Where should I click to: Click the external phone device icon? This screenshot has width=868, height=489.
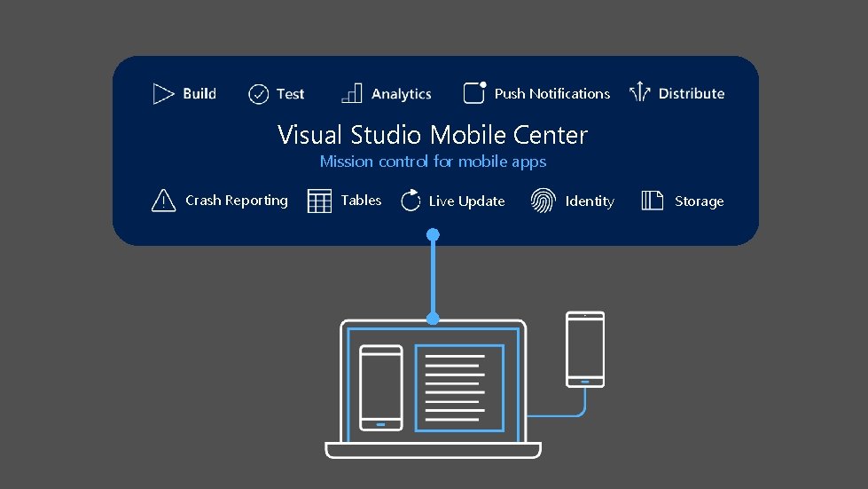pyautogui.click(x=585, y=350)
